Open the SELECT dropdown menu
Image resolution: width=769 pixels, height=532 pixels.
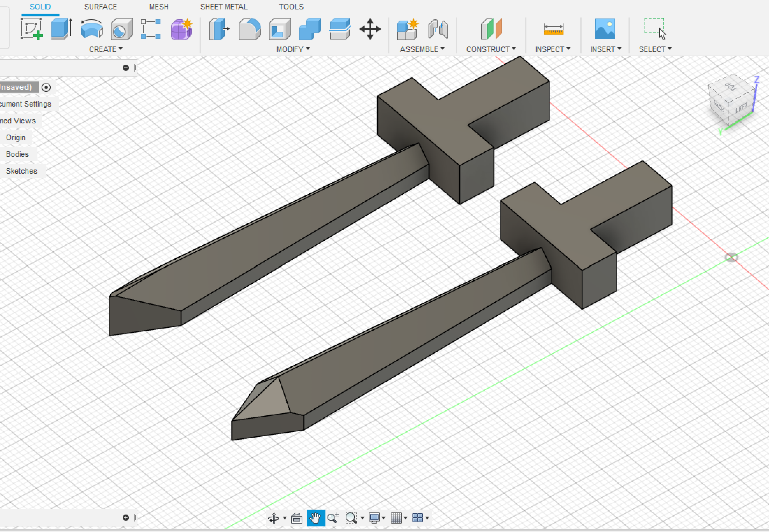click(655, 49)
